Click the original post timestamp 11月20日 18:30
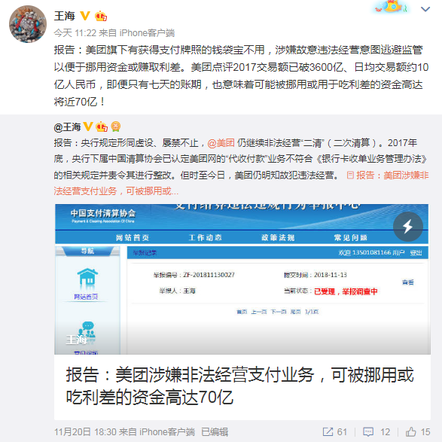442x442 pixels. tap(85, 432)
